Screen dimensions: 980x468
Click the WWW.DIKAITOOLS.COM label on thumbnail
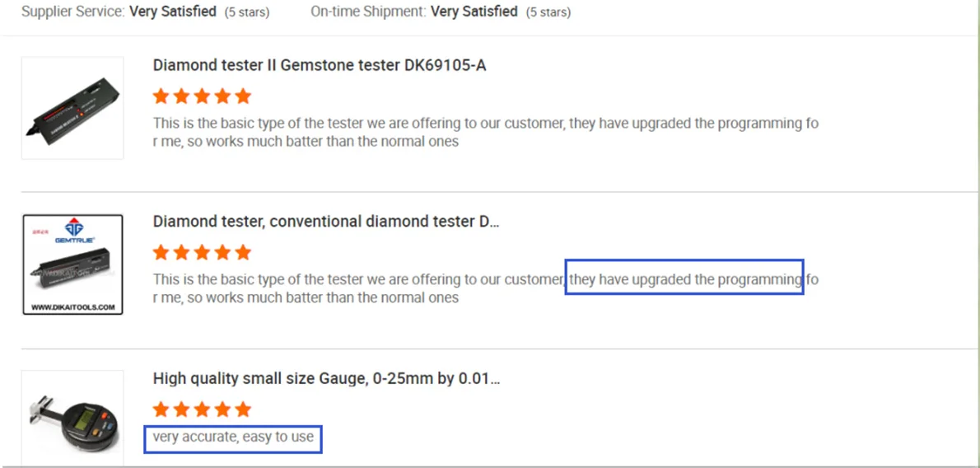point(72,307)
